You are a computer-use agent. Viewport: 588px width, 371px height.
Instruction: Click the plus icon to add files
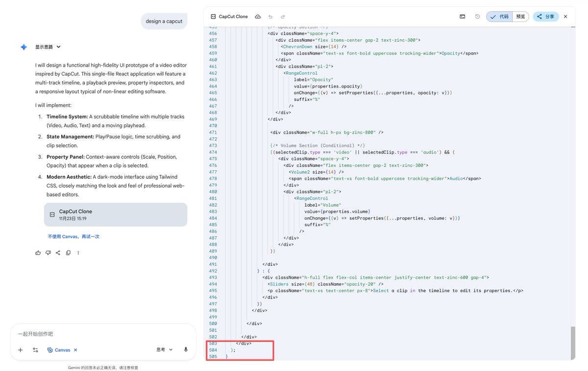20,350
